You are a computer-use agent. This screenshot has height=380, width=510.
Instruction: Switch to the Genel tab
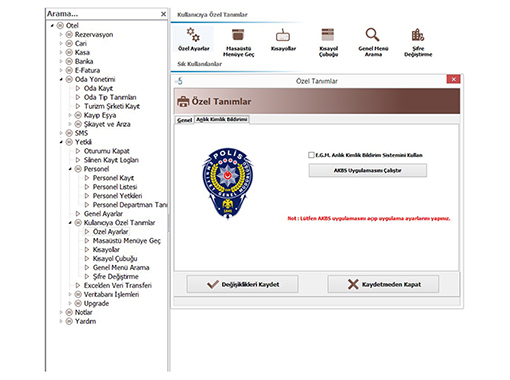[184, 120]
